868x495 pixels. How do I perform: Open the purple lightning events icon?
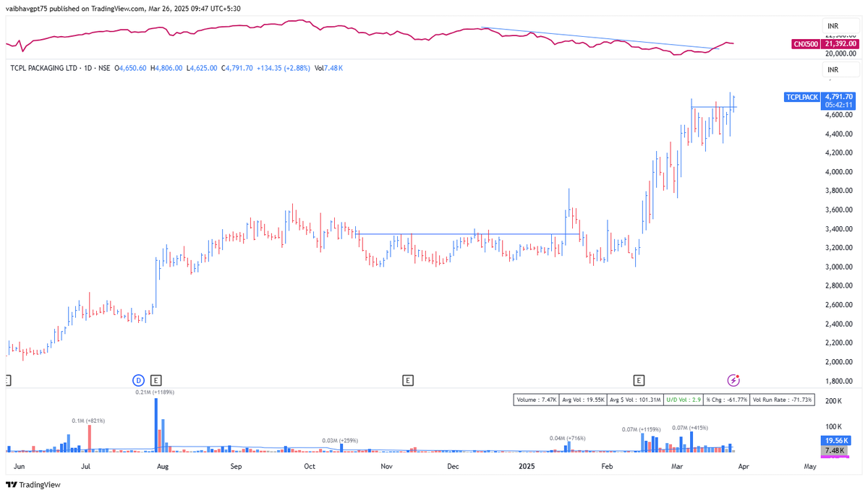pyautogui.click(x=733, y=379)
